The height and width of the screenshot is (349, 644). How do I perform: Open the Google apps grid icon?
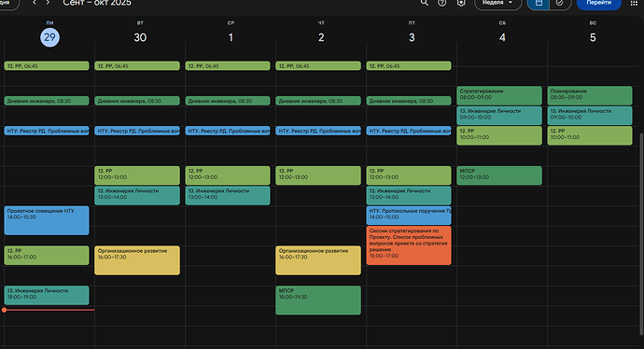click(634, 3)
